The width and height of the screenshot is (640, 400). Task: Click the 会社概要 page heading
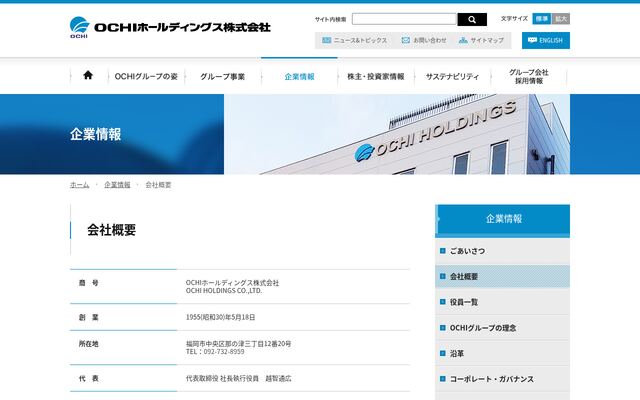111,230
